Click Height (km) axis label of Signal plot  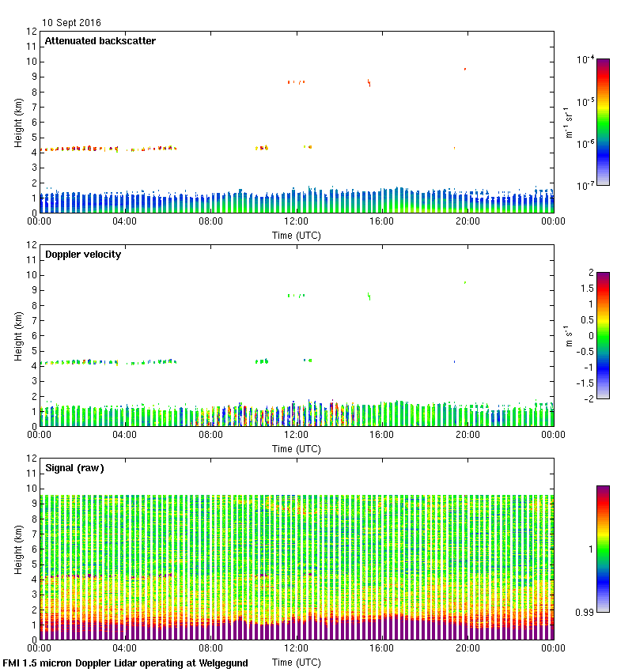[18, 549]
